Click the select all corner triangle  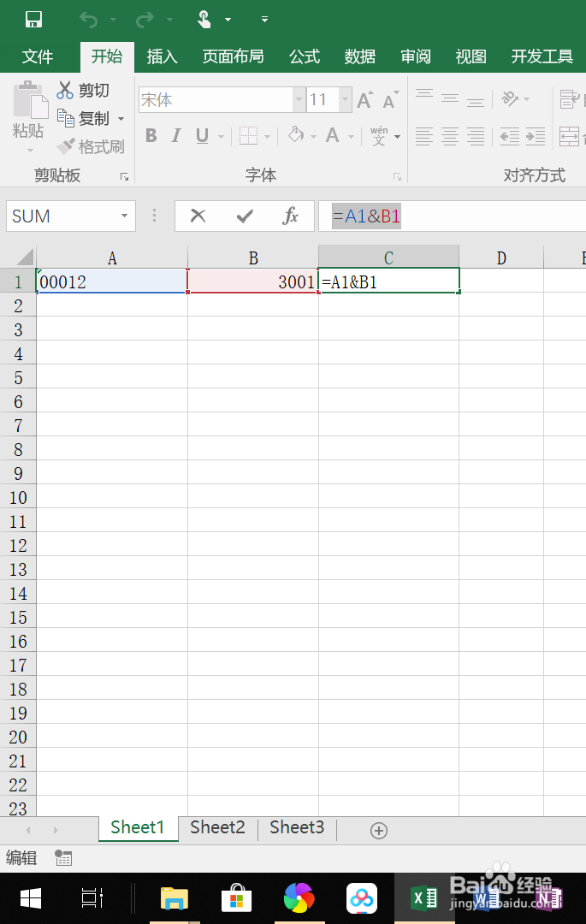coord(25,257)
